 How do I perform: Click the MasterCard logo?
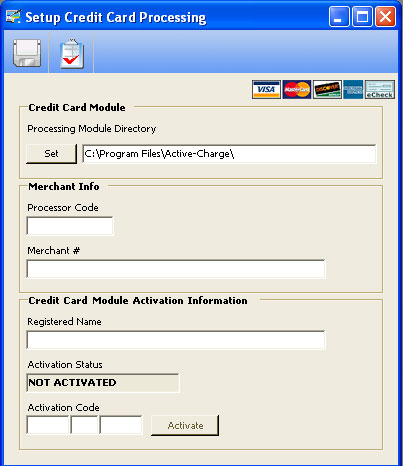(297, 89)
